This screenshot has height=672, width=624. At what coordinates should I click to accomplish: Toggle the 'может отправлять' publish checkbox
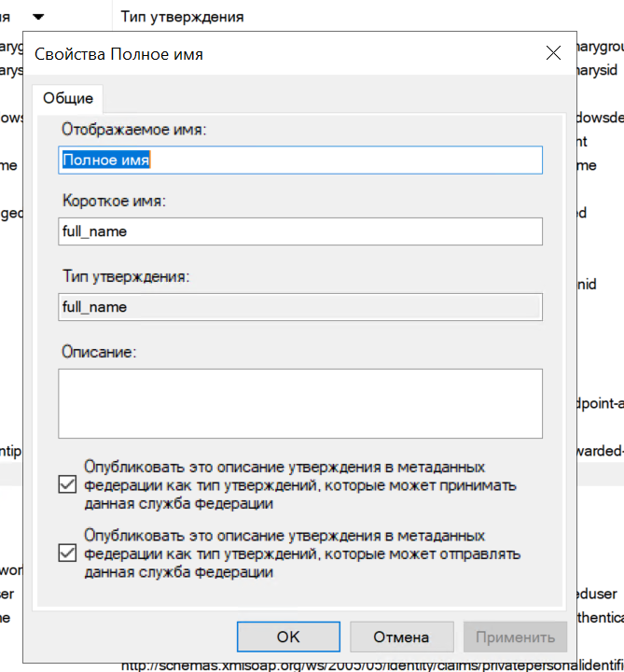[x=66, y=553]
